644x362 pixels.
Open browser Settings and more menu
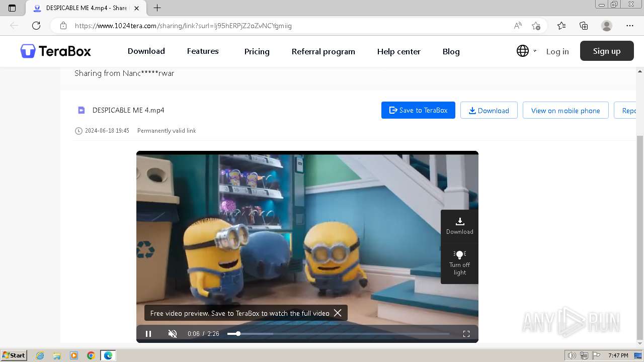(x=630, y=26)
